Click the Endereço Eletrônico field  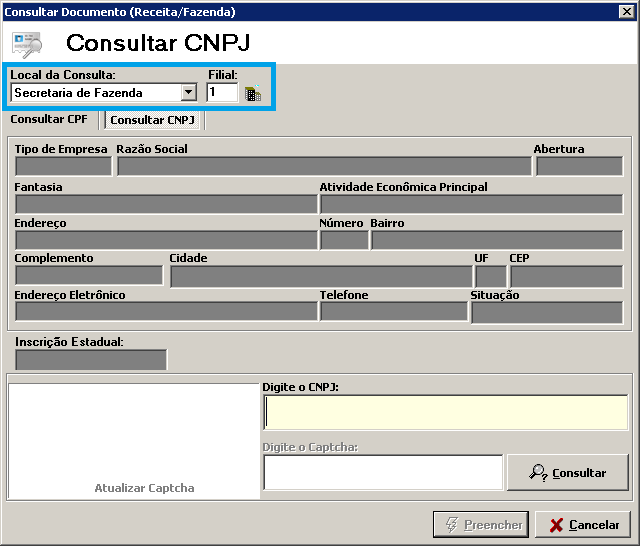[165, 312]
